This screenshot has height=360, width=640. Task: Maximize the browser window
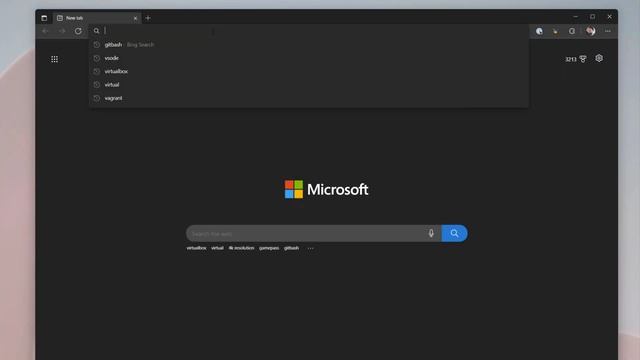click(x=592, y=17)
